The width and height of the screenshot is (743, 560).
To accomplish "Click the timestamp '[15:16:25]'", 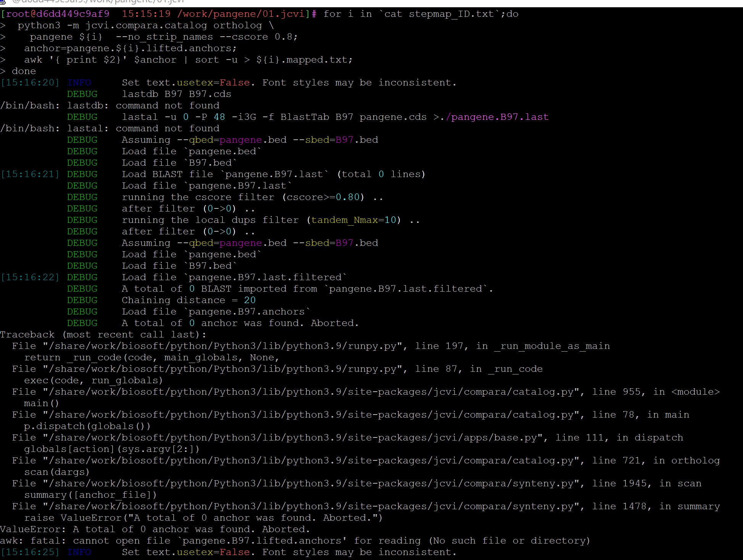I will (30, 552).
